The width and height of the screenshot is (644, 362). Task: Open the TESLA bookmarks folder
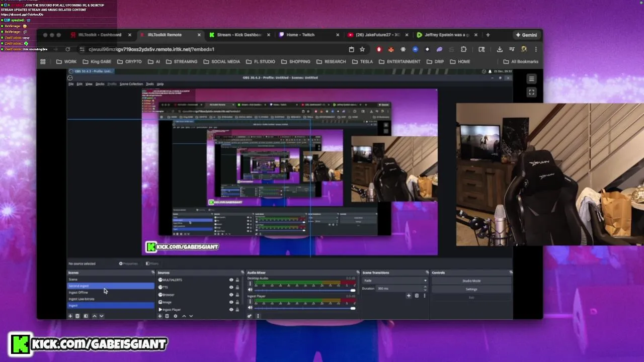click(x=362, y=61)
